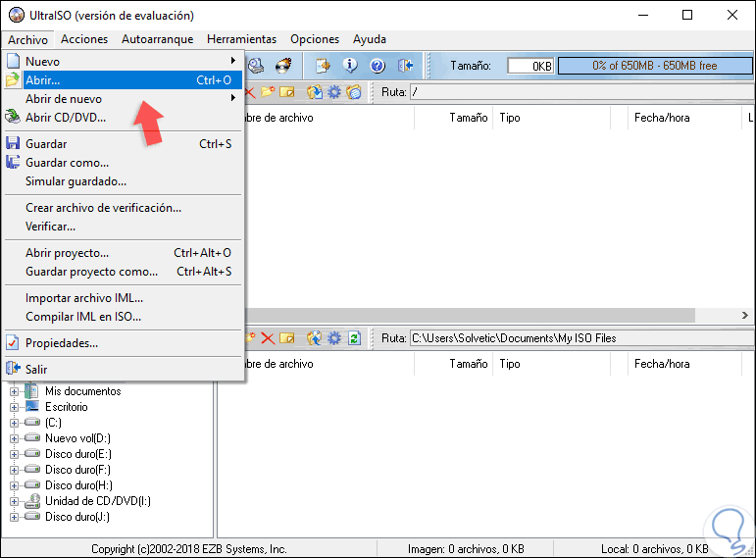This screenshot has height=558, width=756.
Task: Click the lower Tipo column header
Action: (551, 364)
